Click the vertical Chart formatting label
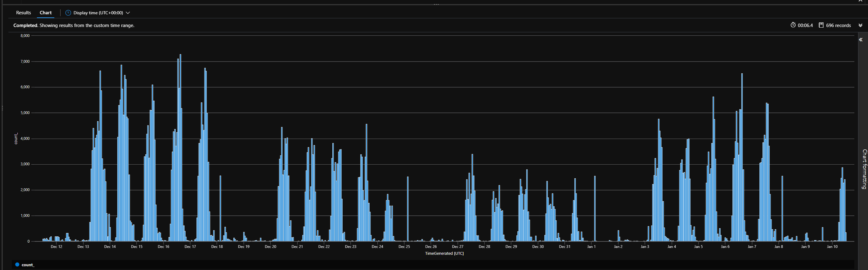This screenshot has height=270, width=868. [x=864, y=169]
